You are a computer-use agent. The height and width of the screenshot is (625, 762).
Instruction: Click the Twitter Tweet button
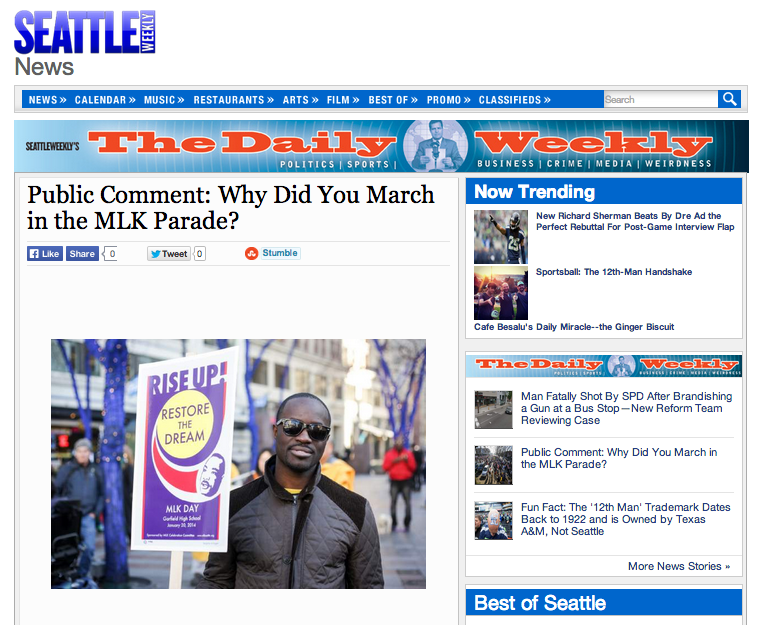[x=169, y=254]
